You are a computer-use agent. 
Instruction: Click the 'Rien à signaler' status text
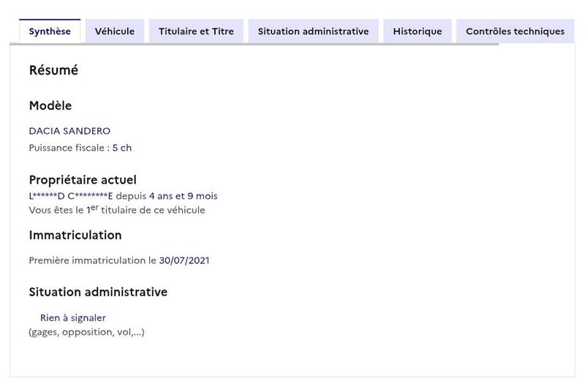coord(73,318)
